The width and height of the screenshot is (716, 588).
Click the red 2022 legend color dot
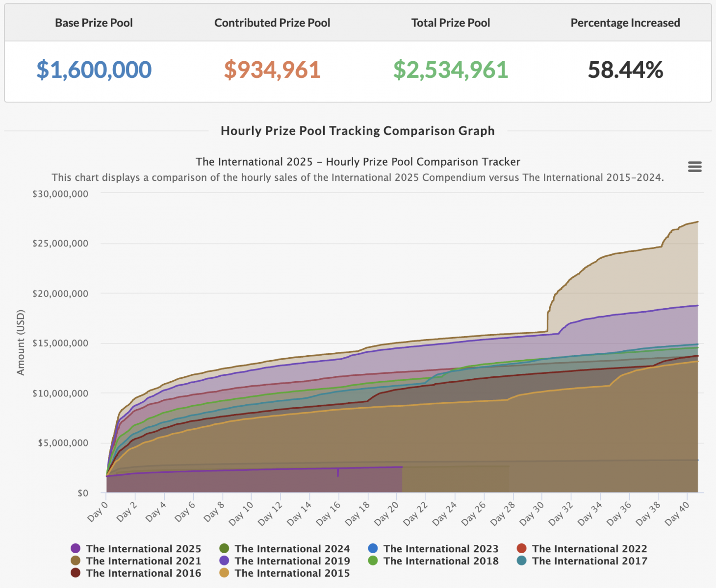[521, 548]
